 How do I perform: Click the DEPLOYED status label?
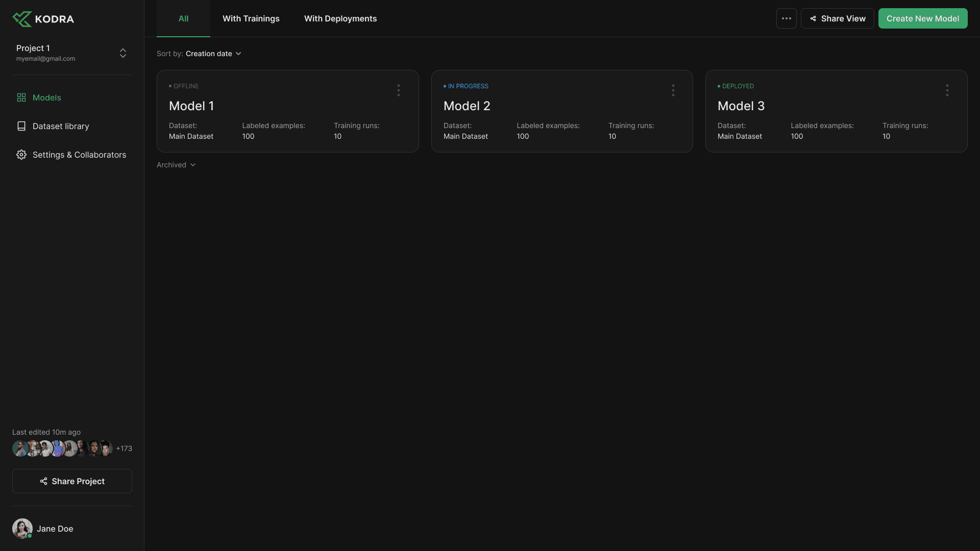[736, 86]
